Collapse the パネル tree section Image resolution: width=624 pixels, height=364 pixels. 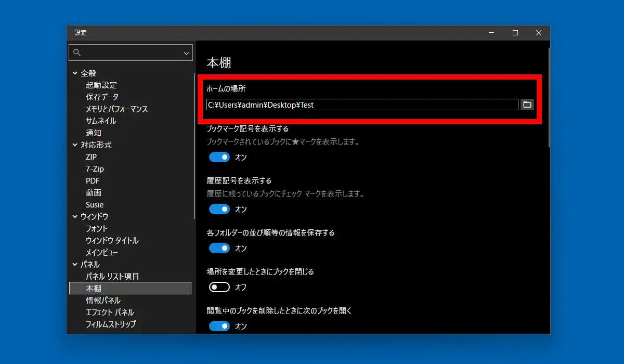[x=75, y=265]
